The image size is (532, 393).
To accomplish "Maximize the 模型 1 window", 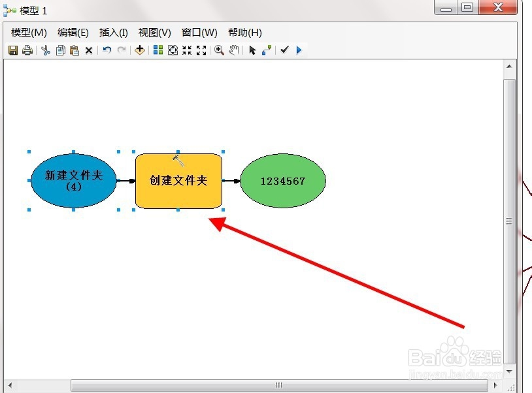I will tap(467, 7).
